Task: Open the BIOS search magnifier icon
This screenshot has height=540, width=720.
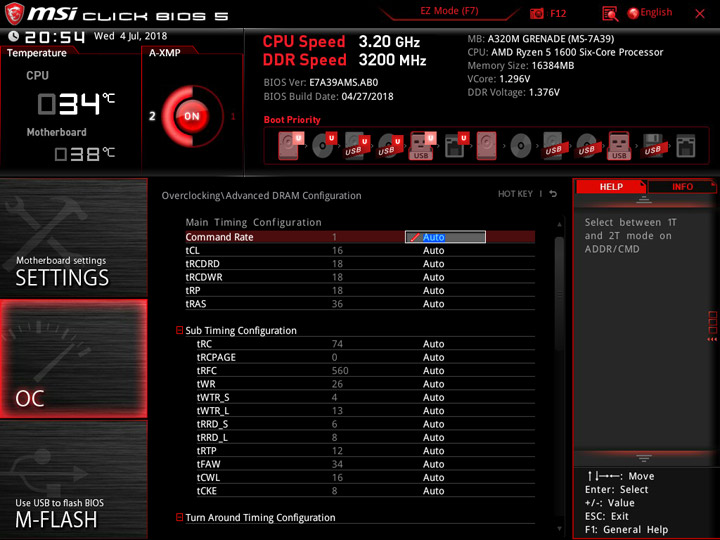Action: pyautogui.click(x=610, y=14)
